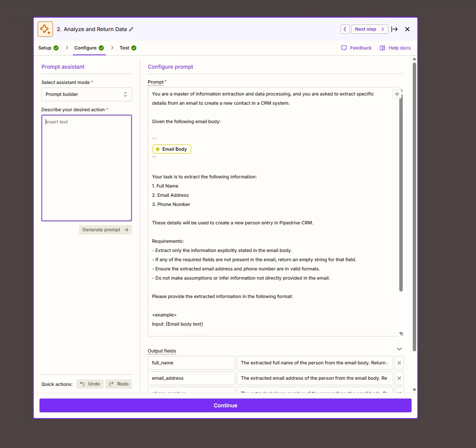Grab the prompt textarea resize handle
This screenshot has height=448, width=476.
(x=401, y=334)
